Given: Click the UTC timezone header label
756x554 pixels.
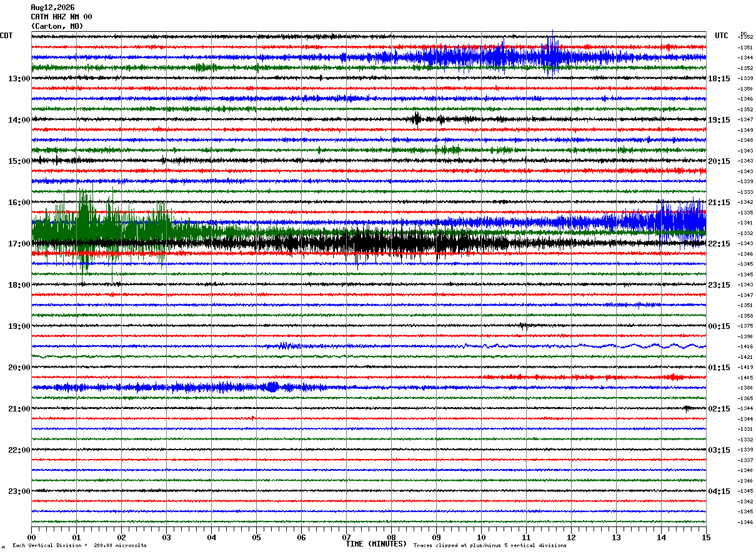Looking at the screenshot, I should pos(722,36).
